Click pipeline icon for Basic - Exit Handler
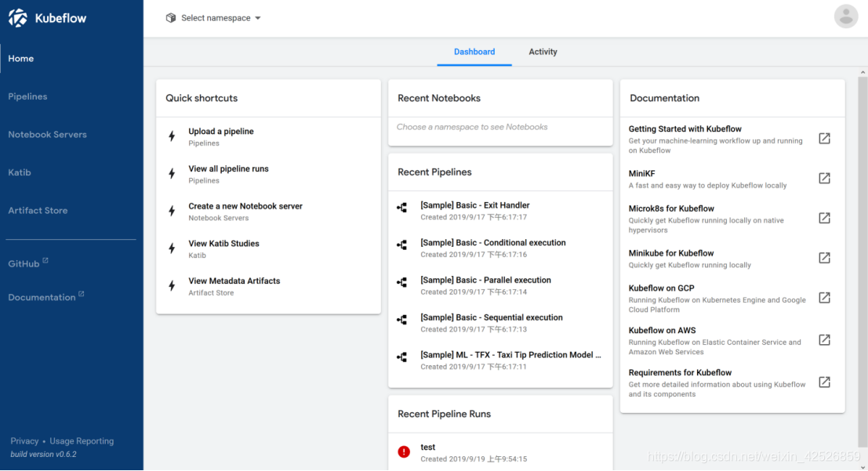 (402, 208)
